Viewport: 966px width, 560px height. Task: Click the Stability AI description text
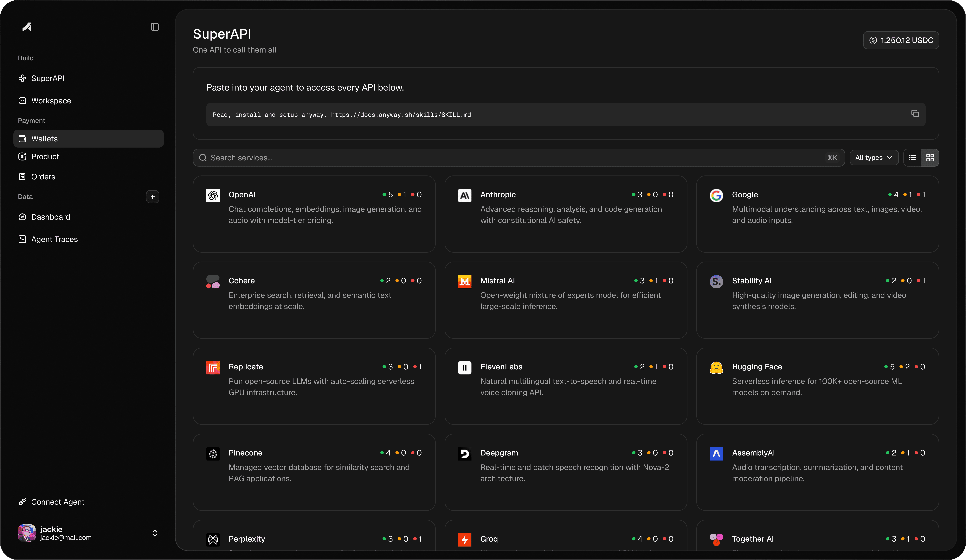(x=819, y=301)
